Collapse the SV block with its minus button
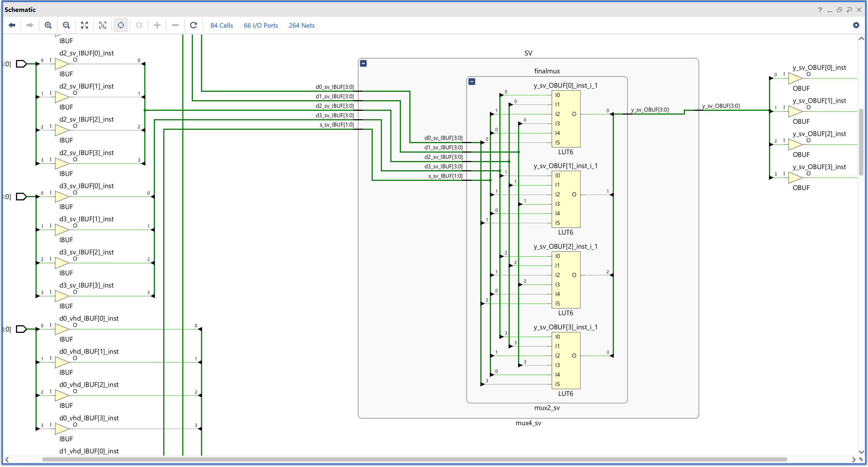The image size is (868, 467). point(363,63)
